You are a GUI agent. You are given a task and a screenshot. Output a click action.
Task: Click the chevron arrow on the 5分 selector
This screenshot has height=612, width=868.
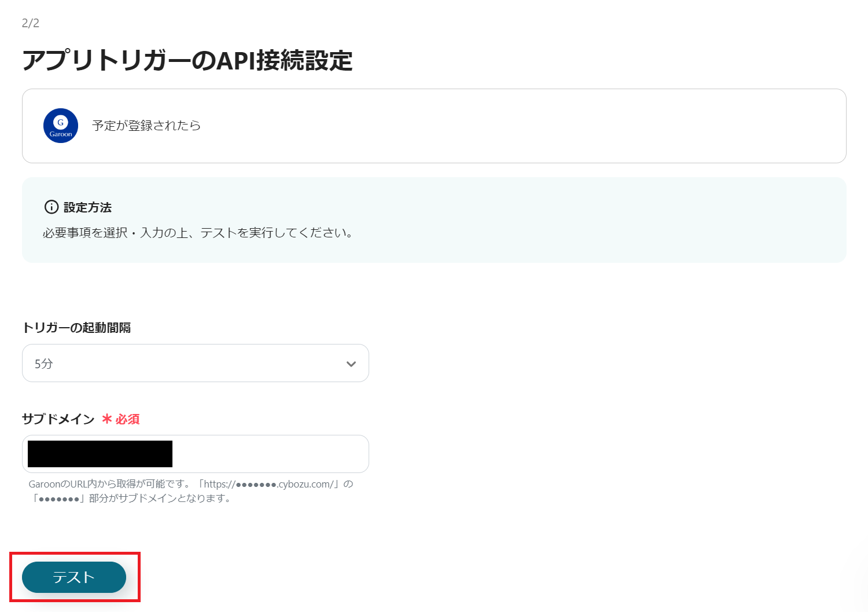click(350, 364)
